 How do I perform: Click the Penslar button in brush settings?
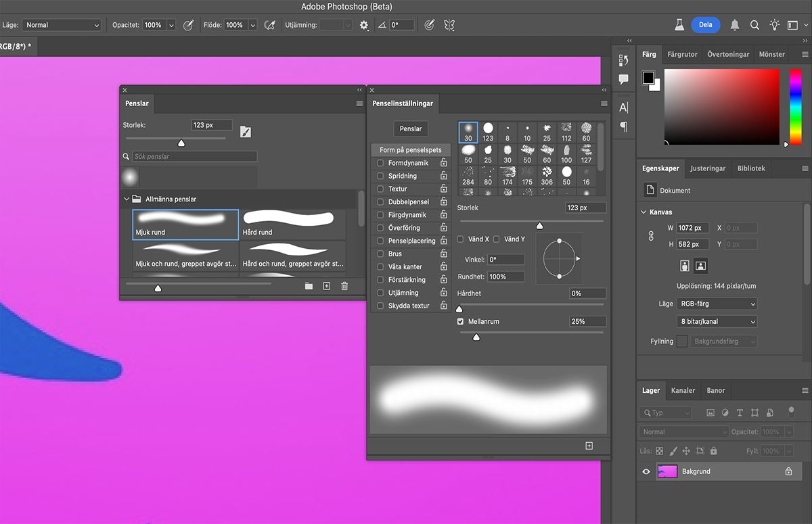[x=411, y=128]
